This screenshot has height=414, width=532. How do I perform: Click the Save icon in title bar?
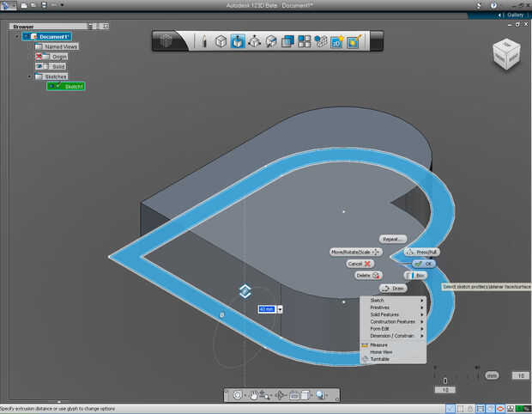[42, 5]
